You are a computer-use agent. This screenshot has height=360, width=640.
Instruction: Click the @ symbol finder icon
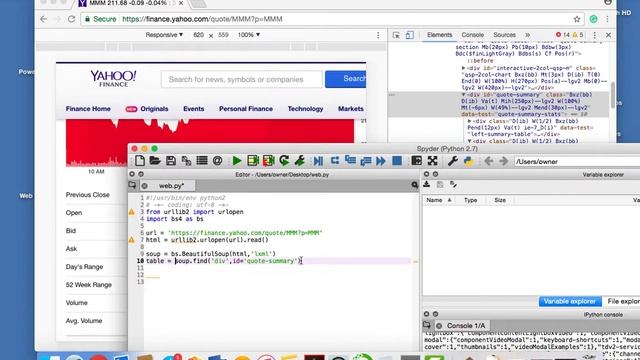pyautogui.click(x=217, y=161)
